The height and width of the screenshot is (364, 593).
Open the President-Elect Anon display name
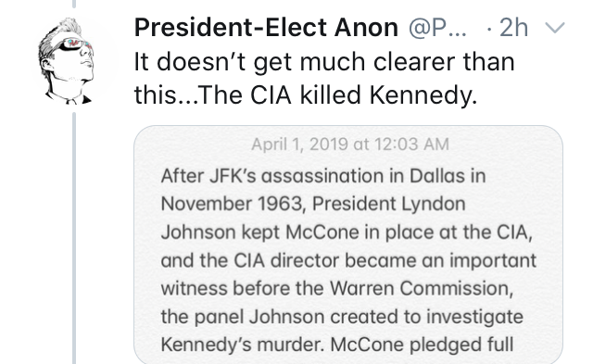pos(266,28)
